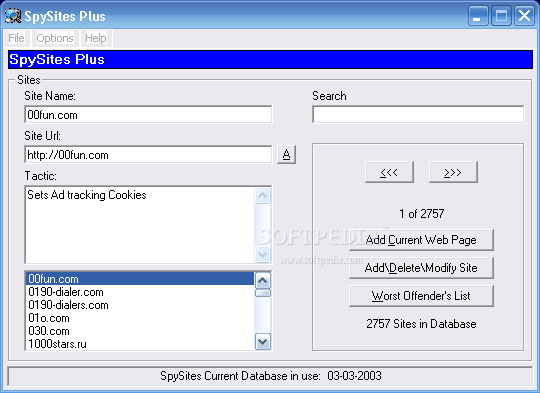The width and height of the screenshot is (540, 393).
Task: Click site list scroll up arrow
Action: (263, 281)
